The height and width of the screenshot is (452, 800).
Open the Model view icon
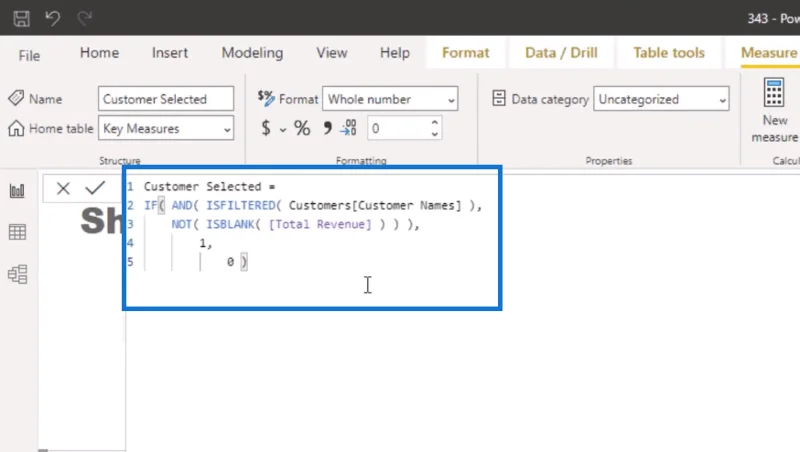pos(17,274)
